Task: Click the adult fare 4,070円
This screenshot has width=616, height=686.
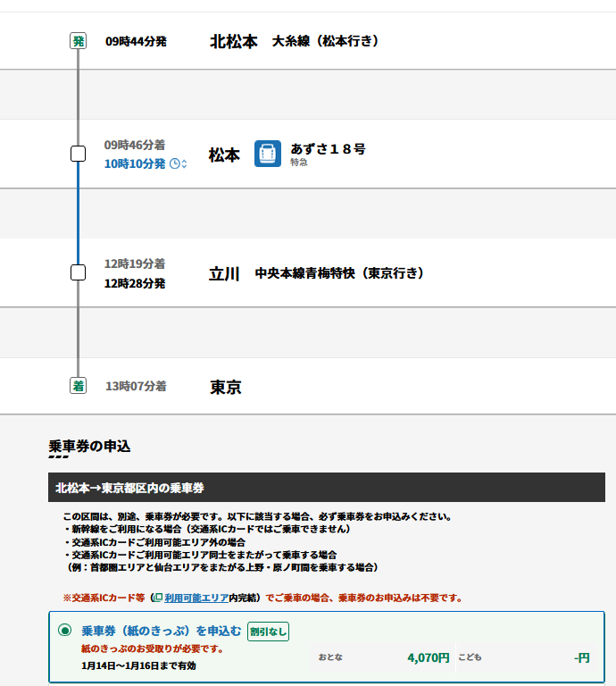Action: click(429, 657)
